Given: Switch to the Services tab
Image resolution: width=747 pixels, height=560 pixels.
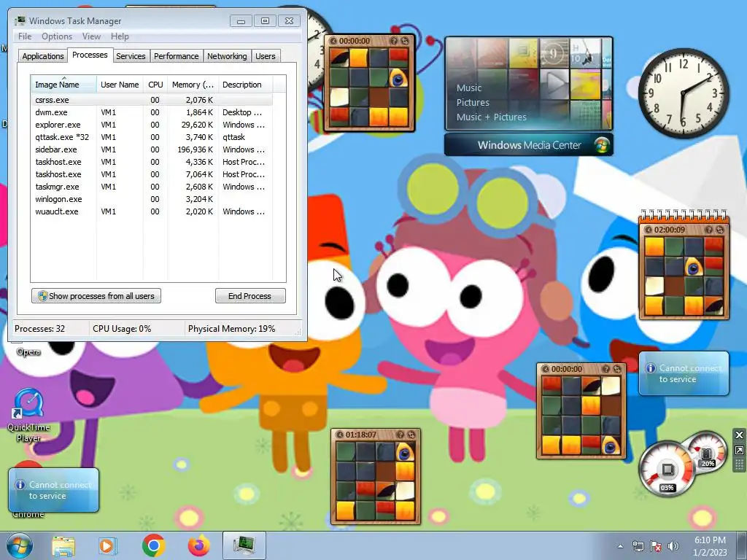Looking at the screenshot, I should pyautogui.click(x=131, y=56).
